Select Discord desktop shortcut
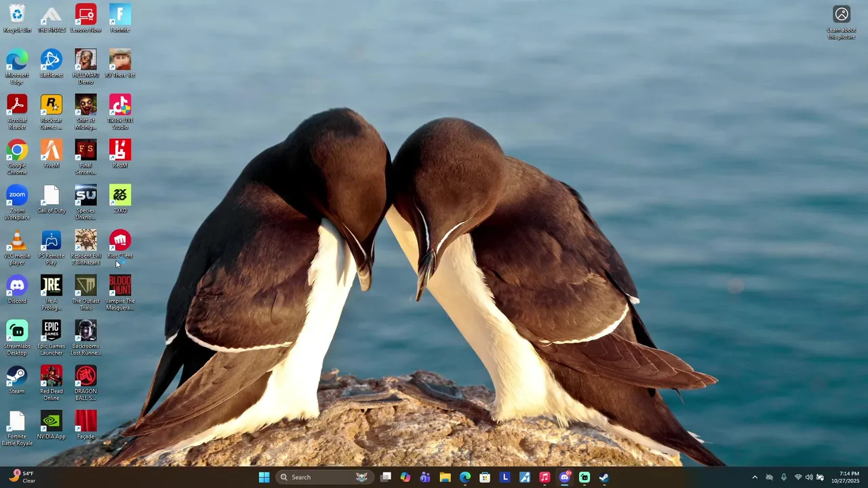Image resolution: width=868 pixels, height=488 pixels. coord(17,289)
